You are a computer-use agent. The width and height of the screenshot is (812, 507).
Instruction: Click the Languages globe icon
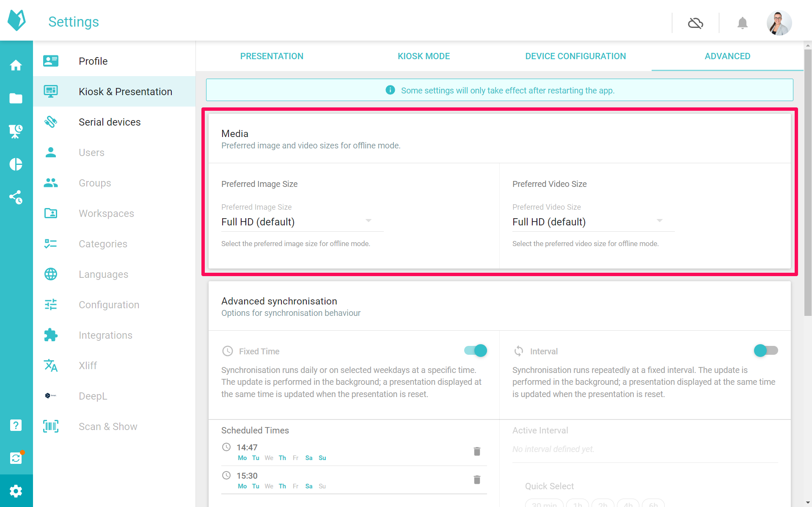pyautogui.click(x=51, y=274)
